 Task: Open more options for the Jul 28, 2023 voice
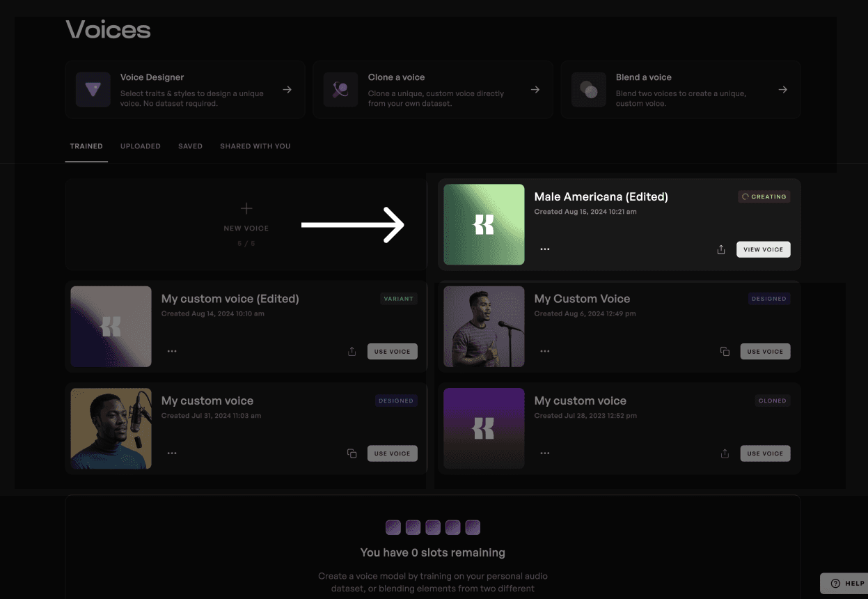[545, 453]
